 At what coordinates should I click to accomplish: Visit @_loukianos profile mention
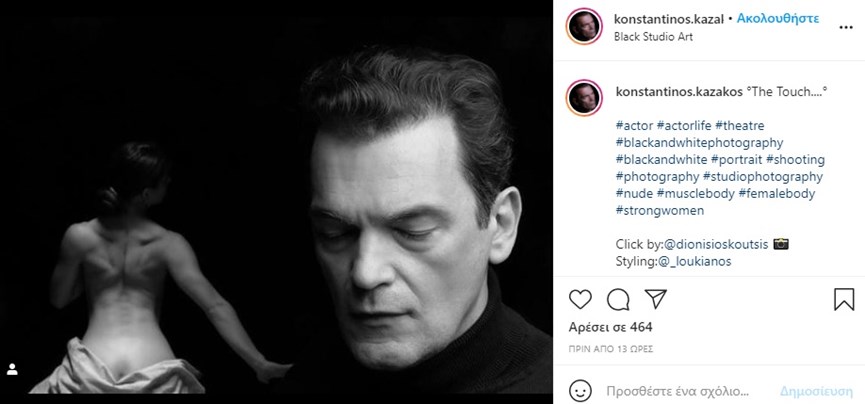tap(695, 261)
